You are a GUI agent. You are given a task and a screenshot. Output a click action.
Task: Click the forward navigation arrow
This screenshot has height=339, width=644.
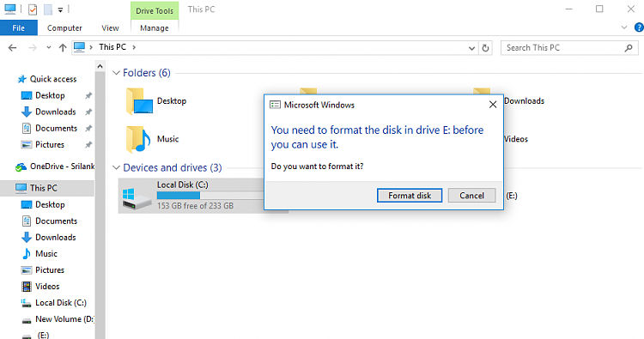tap(32, 47)
